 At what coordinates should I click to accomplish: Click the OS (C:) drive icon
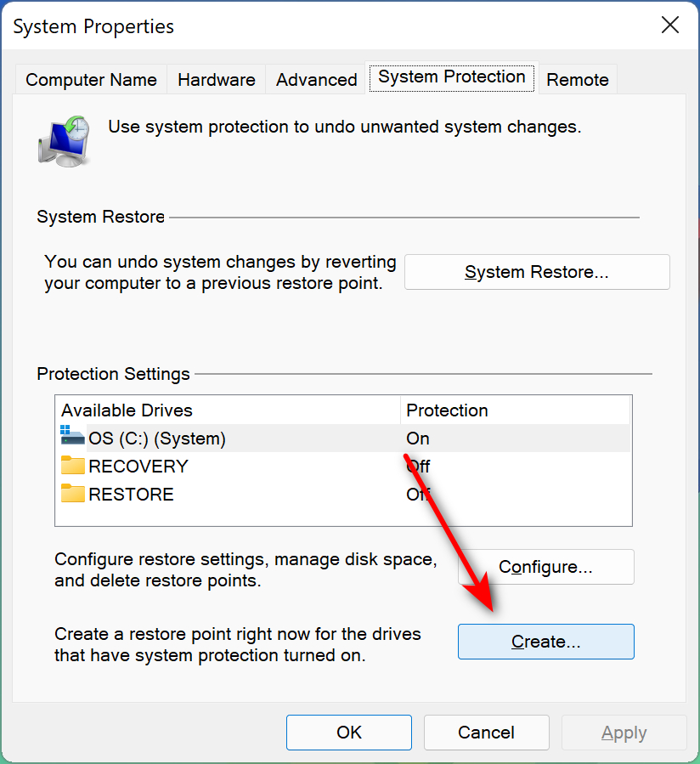(x=73, y=438)
